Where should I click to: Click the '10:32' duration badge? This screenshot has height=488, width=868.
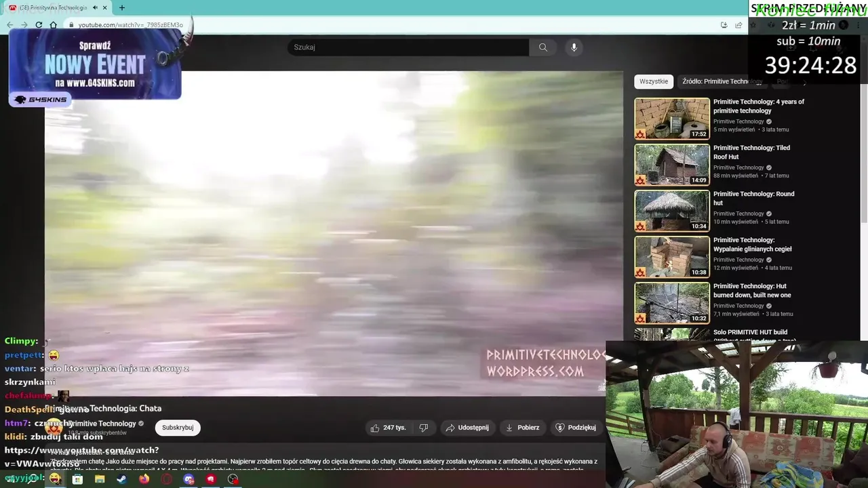pyautogui.click(x=698, y=319)
